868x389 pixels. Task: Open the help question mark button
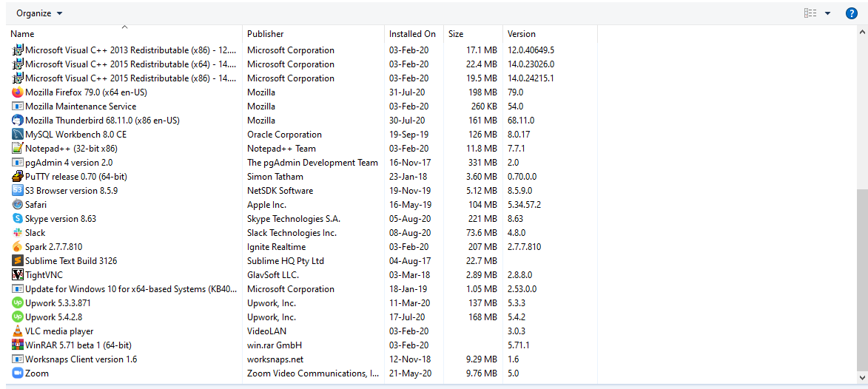[852, 13]
